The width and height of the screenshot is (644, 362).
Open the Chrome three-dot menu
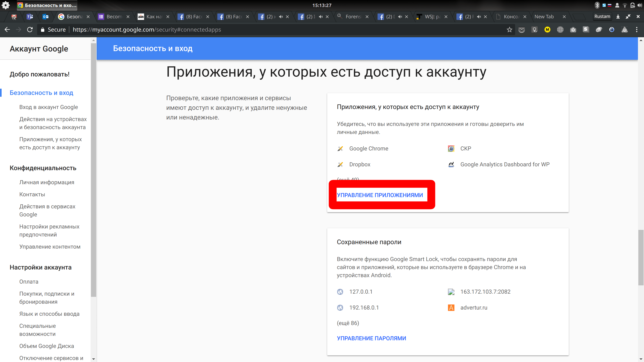pyautogui.click(x=637, y=30)
